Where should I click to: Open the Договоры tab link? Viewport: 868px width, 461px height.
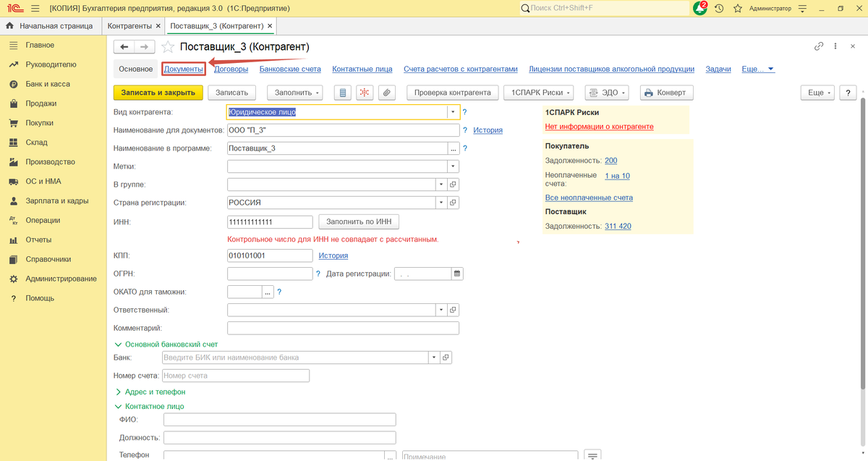click(231, 69)
